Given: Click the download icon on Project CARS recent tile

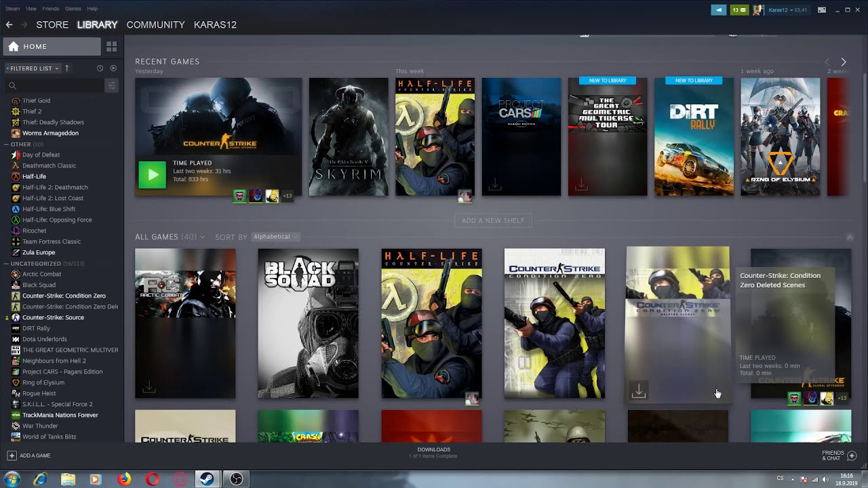Looking at the screenshot, I should 495,184.
